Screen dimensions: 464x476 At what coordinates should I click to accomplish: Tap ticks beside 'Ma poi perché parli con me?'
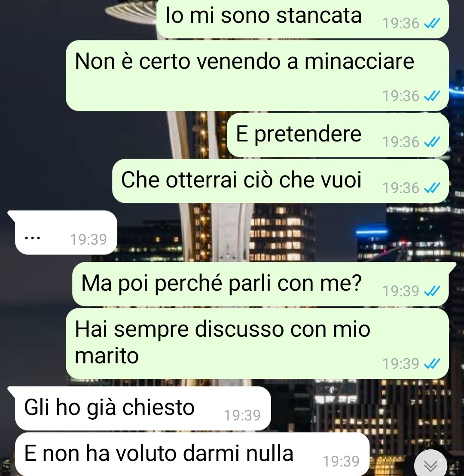pyautogui.click(x=432, y=291)
